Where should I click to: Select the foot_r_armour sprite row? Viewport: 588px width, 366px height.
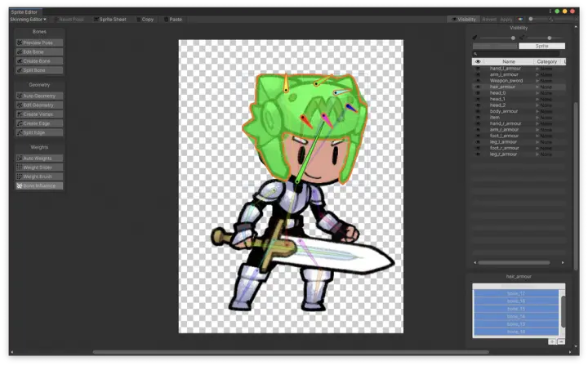coord(519,148)
